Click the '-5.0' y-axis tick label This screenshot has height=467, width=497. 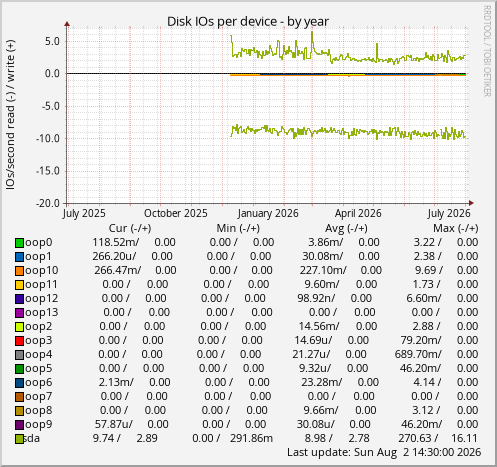[x=50, y=106]
